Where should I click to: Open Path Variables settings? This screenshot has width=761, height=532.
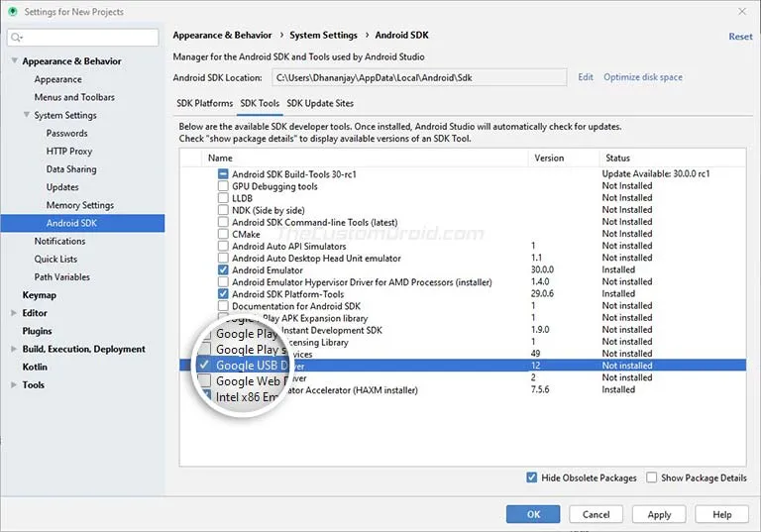point(61,276)
